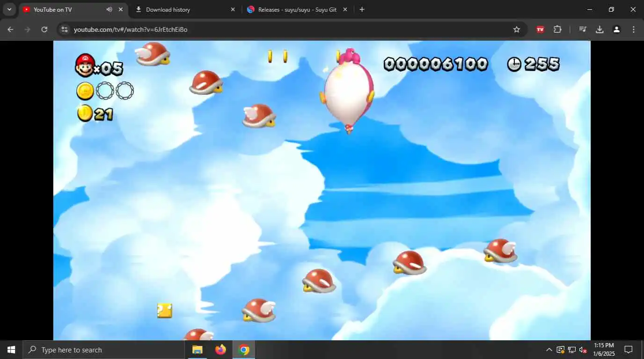Image resolution: width=644 pixels, height=359 pixels.
Task: Click the score 000006100 in video
Action: pos(436,64)
